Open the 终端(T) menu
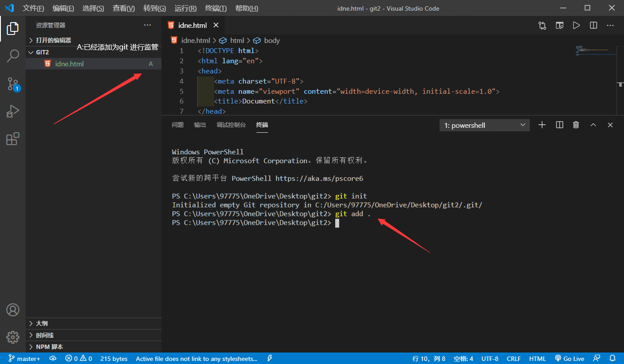This screenshot has width=624, height=364. (216, 8)
